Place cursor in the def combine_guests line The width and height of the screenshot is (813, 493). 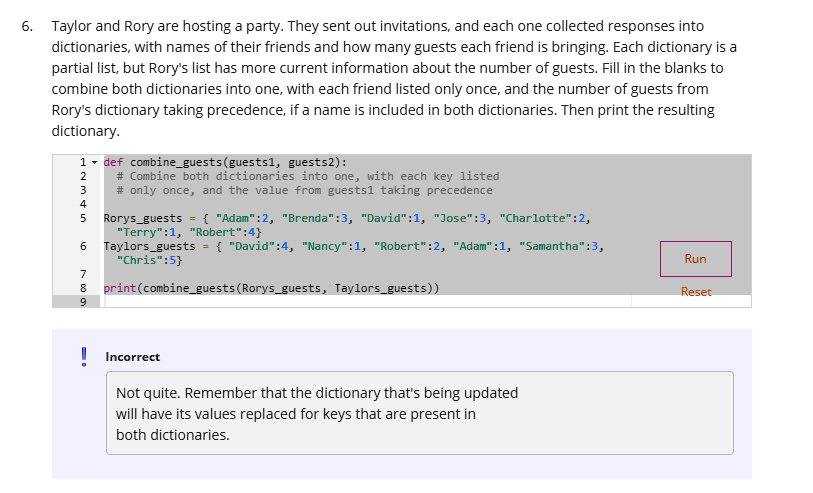225,162
